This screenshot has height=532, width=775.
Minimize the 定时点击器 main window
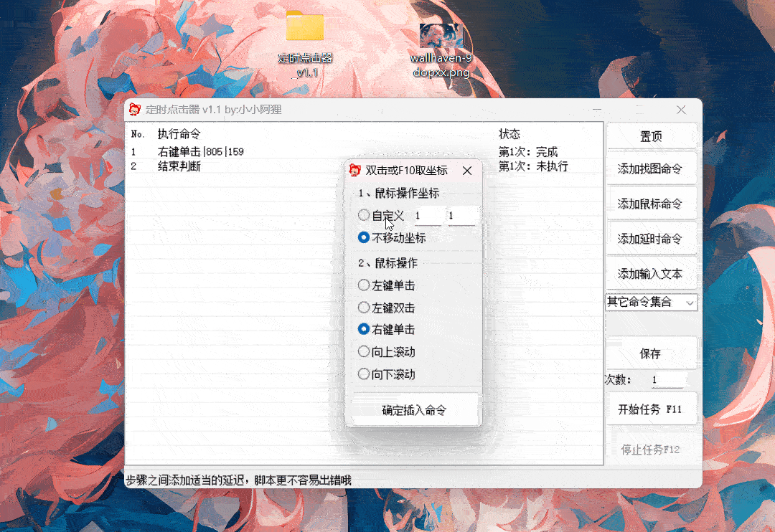click(597, 110)
